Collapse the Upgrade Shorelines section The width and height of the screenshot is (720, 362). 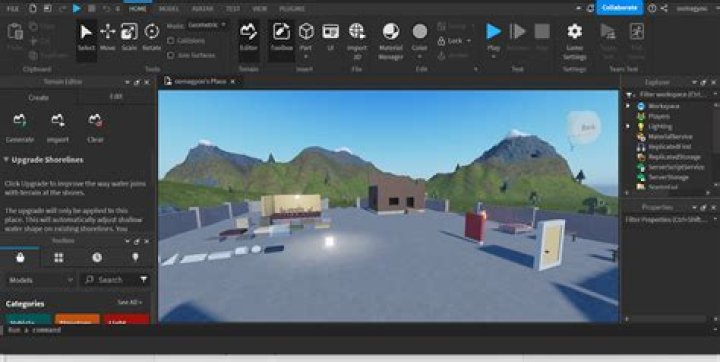tap(6, 159)
